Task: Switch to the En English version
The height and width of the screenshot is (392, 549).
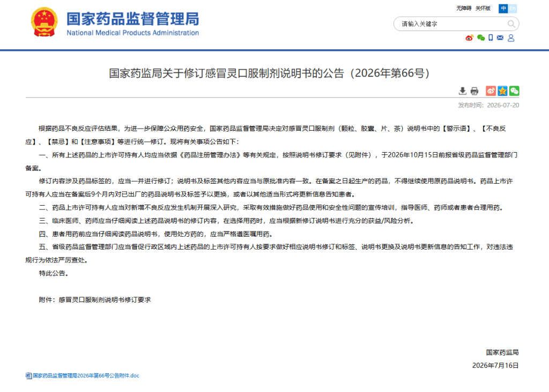Action: 512,9
